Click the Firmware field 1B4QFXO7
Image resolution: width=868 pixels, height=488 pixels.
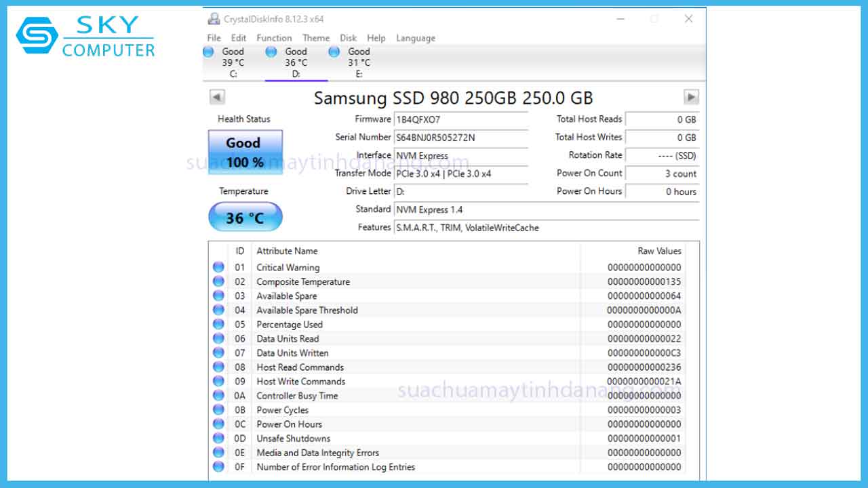point(461,119)
